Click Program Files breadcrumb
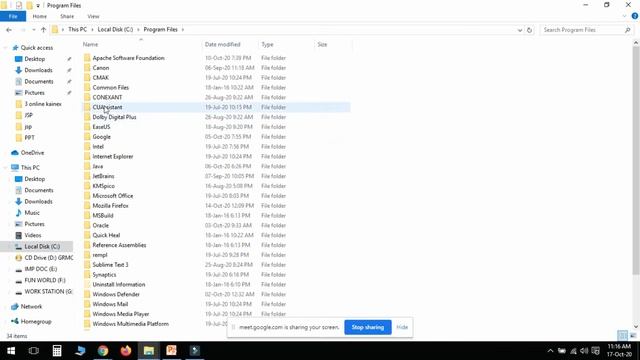This screenshot has width=640, height=360. [160, 29]
